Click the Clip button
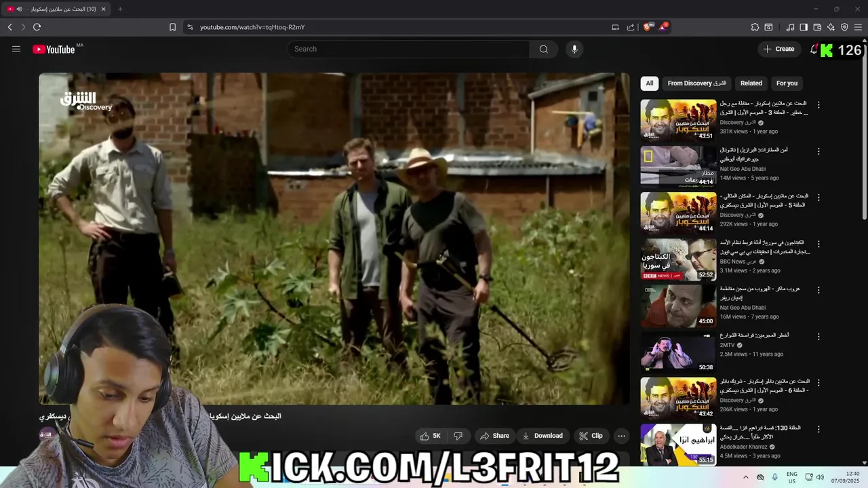The width and height of the screenshot is (868, 488). coord(591,436)
